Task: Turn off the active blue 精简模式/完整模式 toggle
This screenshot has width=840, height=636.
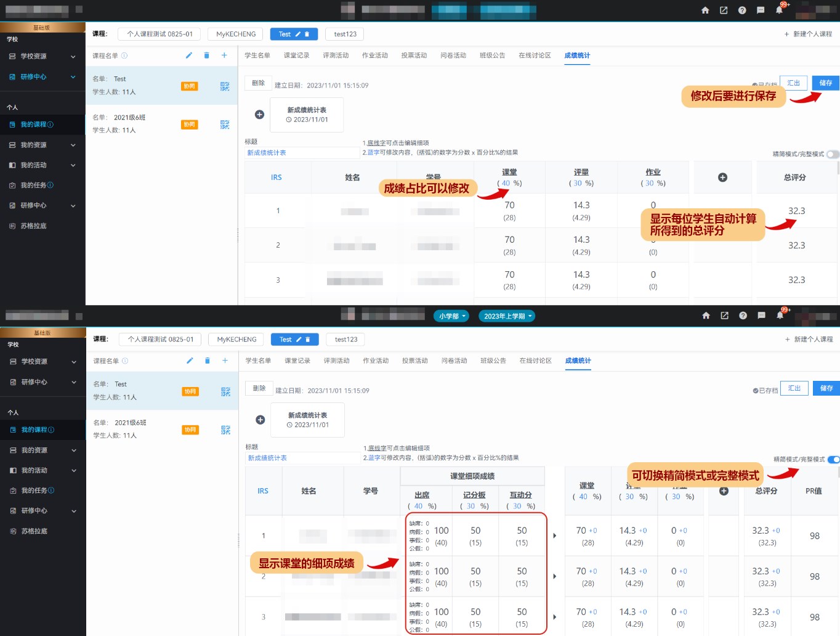Action: 833,459
